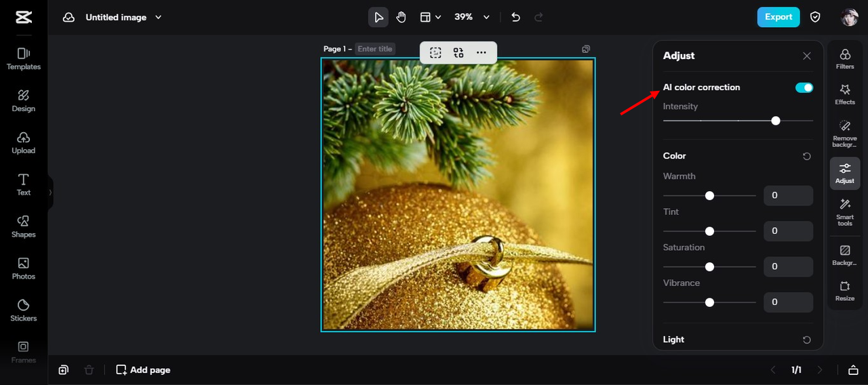Click the CapCut logo icon
This screenshot has width=868, height=385.
click(24, 17)
